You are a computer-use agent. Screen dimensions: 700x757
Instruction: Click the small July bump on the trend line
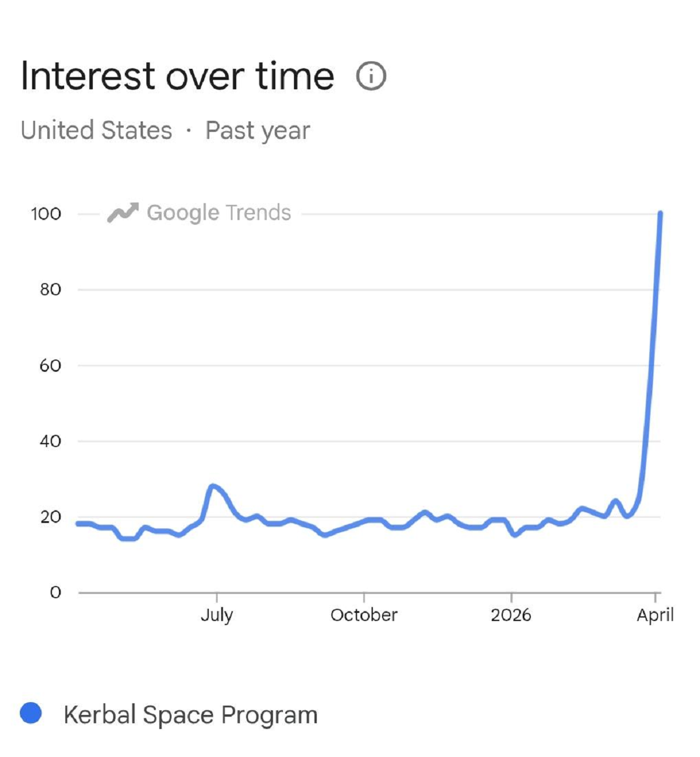(x=213, y=486)
